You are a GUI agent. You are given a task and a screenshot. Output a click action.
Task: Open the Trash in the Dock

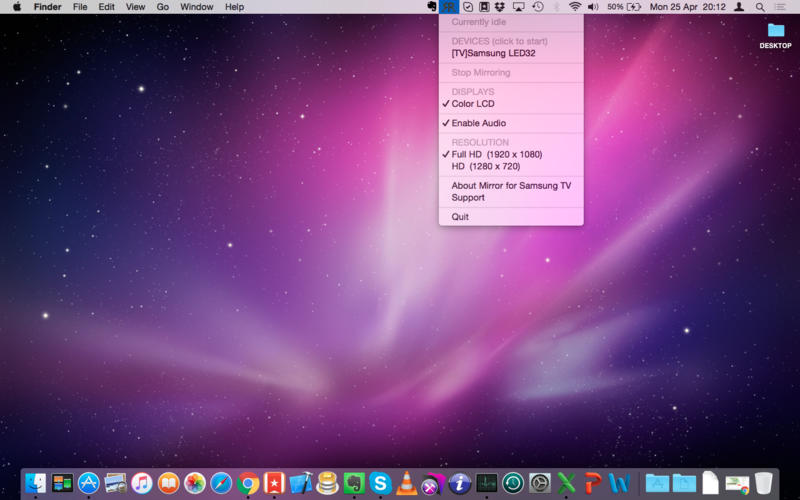pyautogui.click(x=764, y=483)
